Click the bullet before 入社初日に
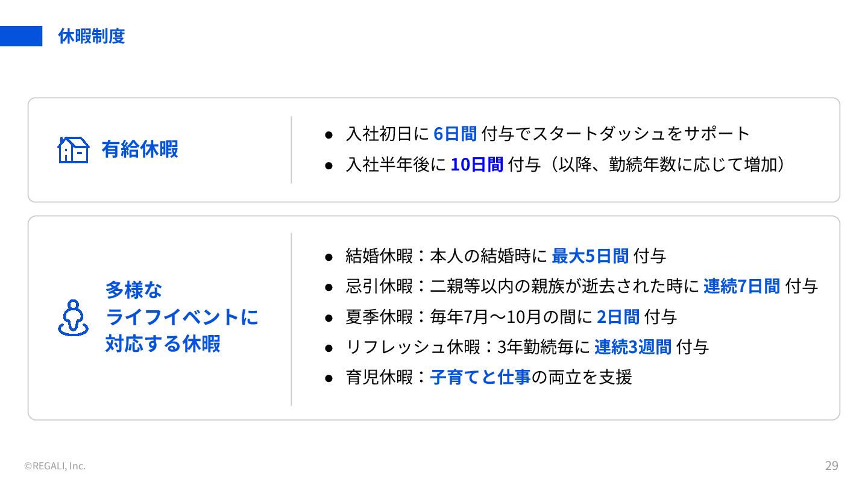This screenshot has width=868, height=488. [x=329, y=134]
